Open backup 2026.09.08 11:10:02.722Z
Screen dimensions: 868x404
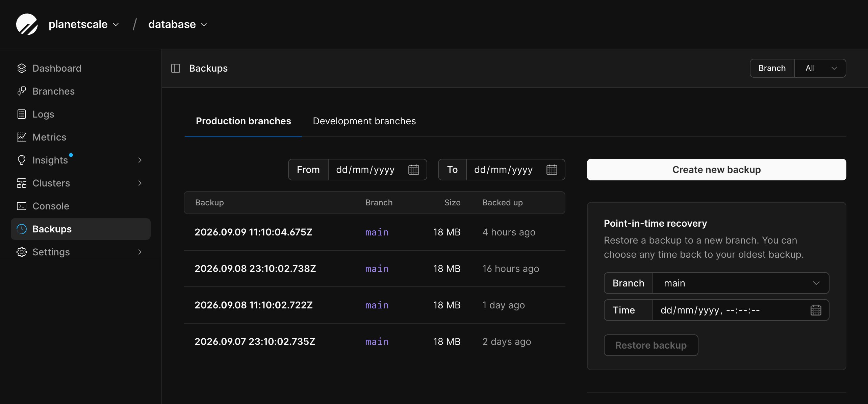coord(253,305)
